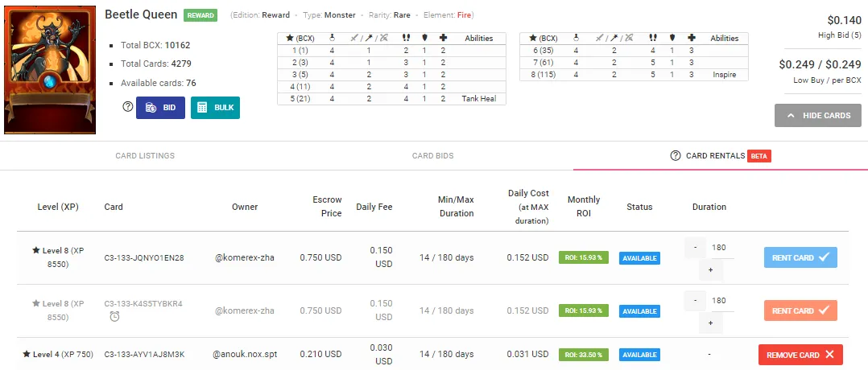Switch to the CARD LISTINGS tab

[x=145, y=156]
